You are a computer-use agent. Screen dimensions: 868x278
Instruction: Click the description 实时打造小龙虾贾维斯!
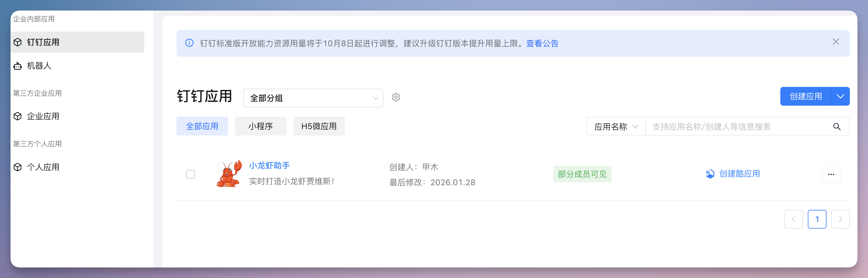(x=291, y=181)
